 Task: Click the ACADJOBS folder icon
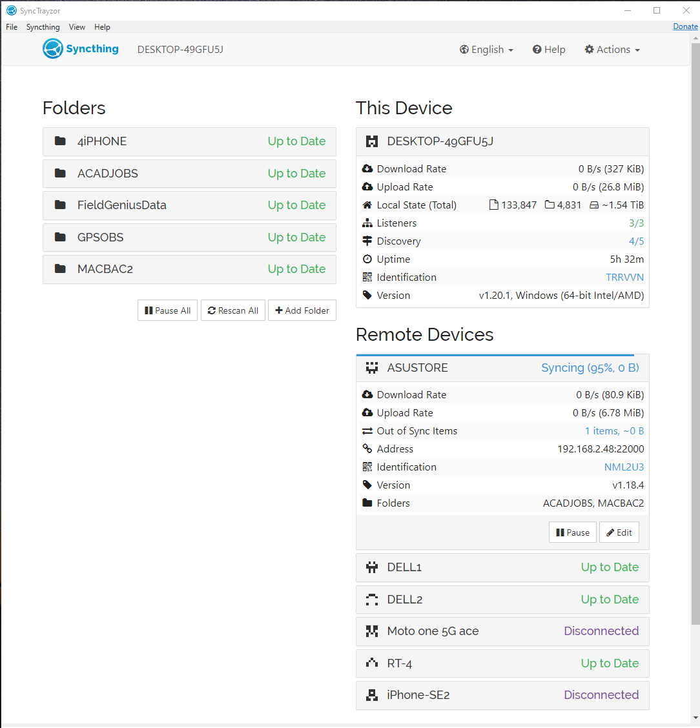pyautogui.click(x=61, y=173)
